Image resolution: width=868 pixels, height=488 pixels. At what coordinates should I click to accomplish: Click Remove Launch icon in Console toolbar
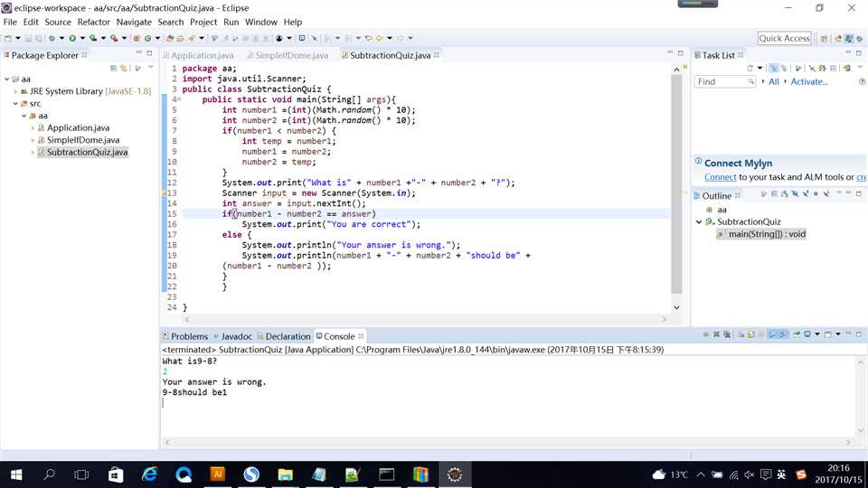click(x=716, y=334)
